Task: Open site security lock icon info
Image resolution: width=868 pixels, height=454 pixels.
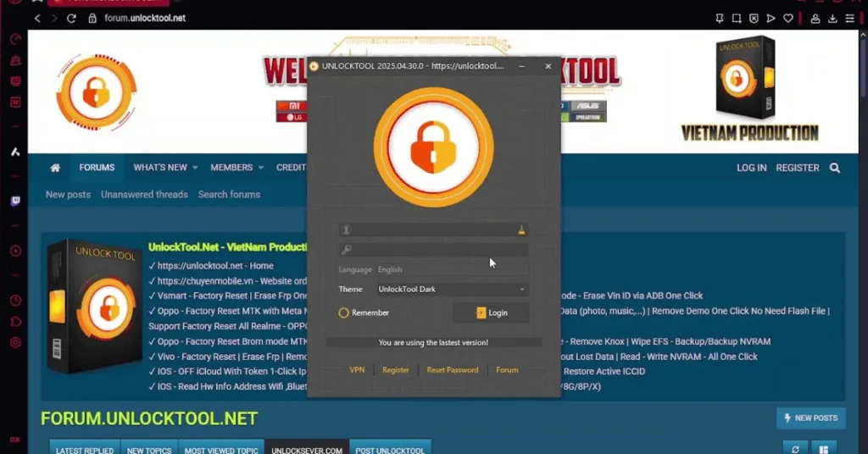Action: tap(92, 19)
